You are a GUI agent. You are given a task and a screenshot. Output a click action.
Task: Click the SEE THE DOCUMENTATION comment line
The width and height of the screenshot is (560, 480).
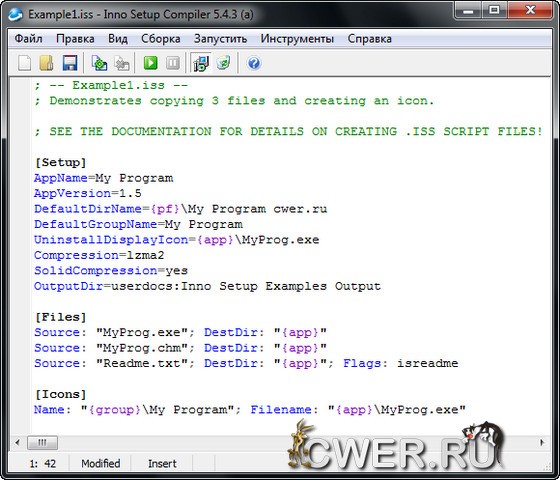(289, 131)
